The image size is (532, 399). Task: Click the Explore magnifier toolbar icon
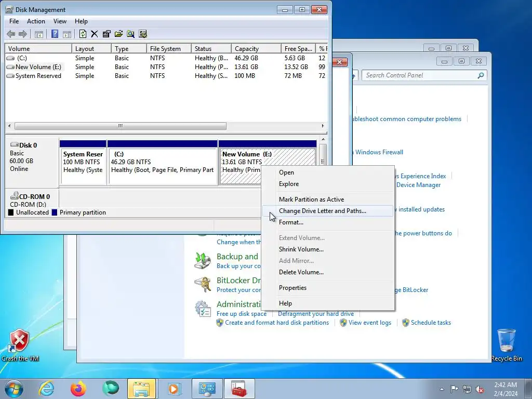130,34
